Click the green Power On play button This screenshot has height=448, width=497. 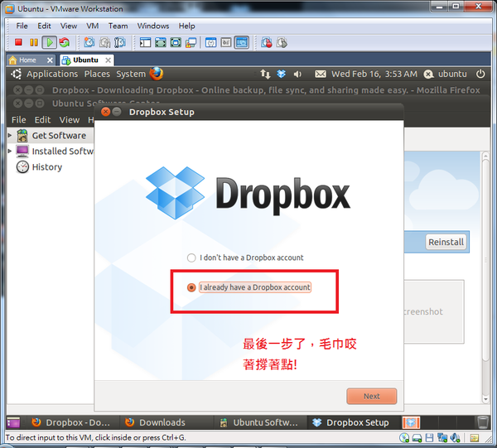coord(50,42)
